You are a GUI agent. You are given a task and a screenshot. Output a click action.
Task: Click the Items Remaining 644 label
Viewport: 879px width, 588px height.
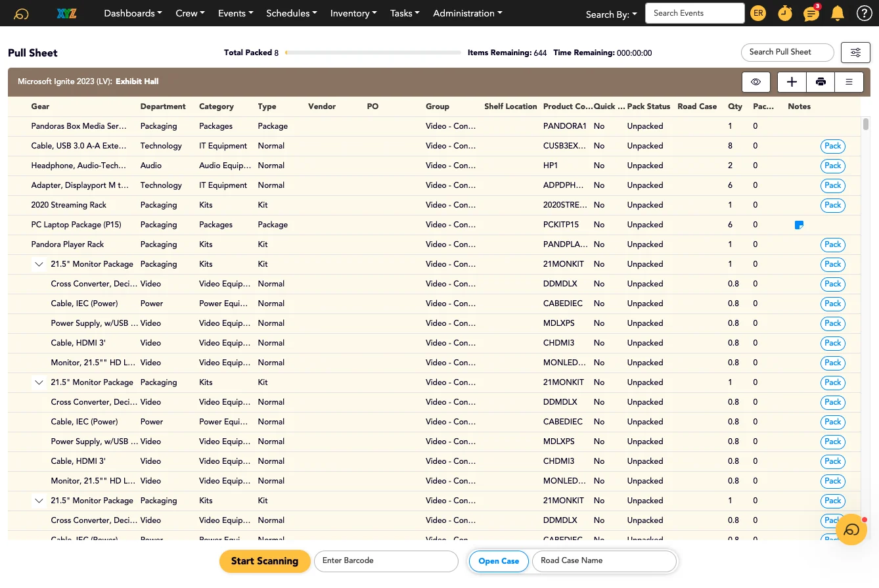pyautogui.click(x=507, y=53)
